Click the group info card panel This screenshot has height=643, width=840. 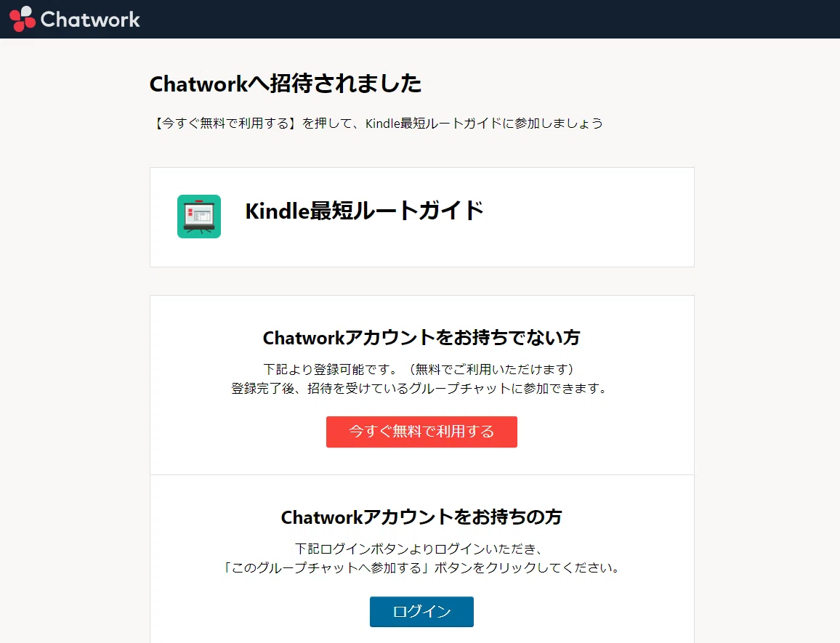coord(422,217)
